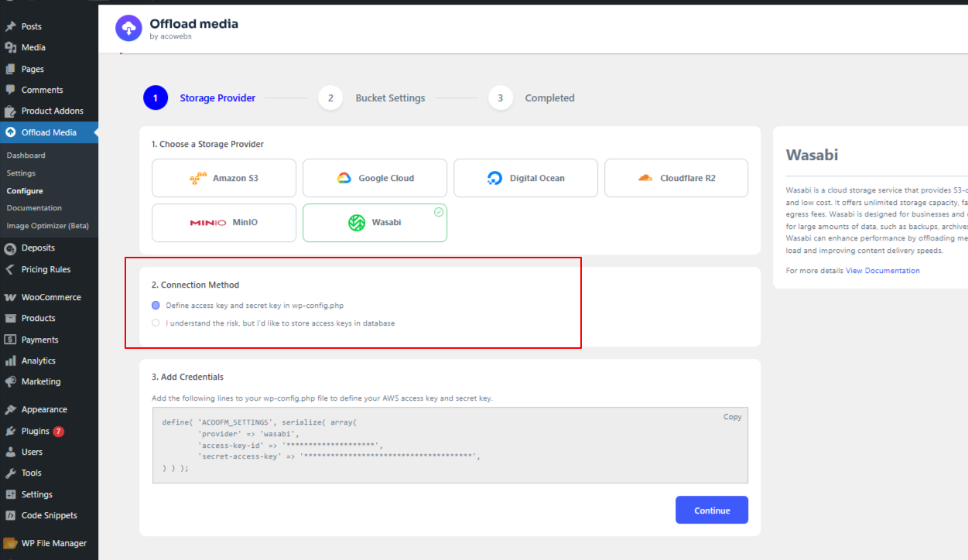Choose the Digital Ocean provider label
This screenshot has width=968, height=560.
coord(537,178)
